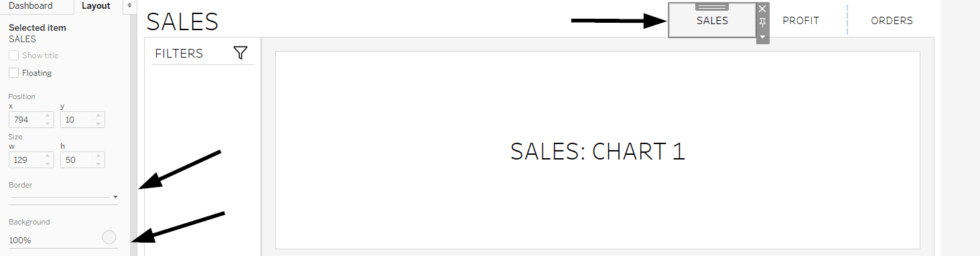
Task: Open the Border style dropdown
Action: 64,197
